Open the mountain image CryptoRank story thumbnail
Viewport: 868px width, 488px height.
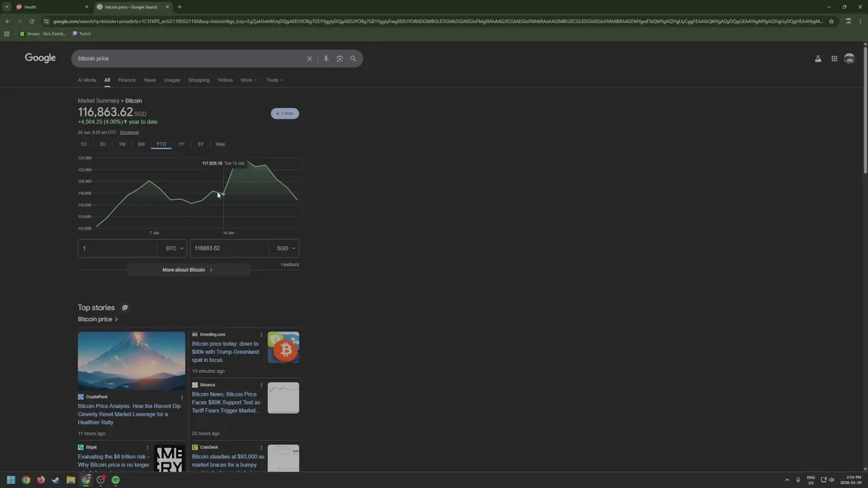point(132,361)
